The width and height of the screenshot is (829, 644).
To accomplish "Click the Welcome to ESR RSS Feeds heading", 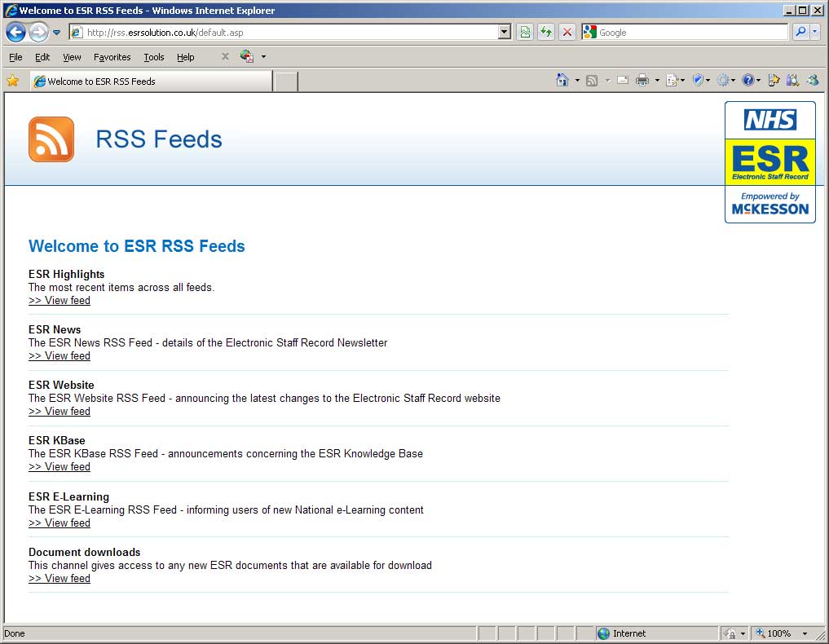I will pyautogui.click(x=136, y=246).
